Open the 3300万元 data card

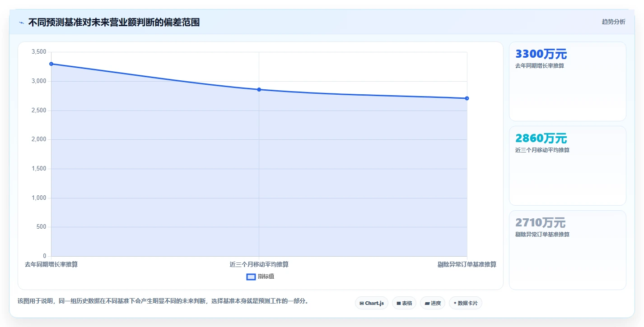pyautogui.click(x=568, y=81)
